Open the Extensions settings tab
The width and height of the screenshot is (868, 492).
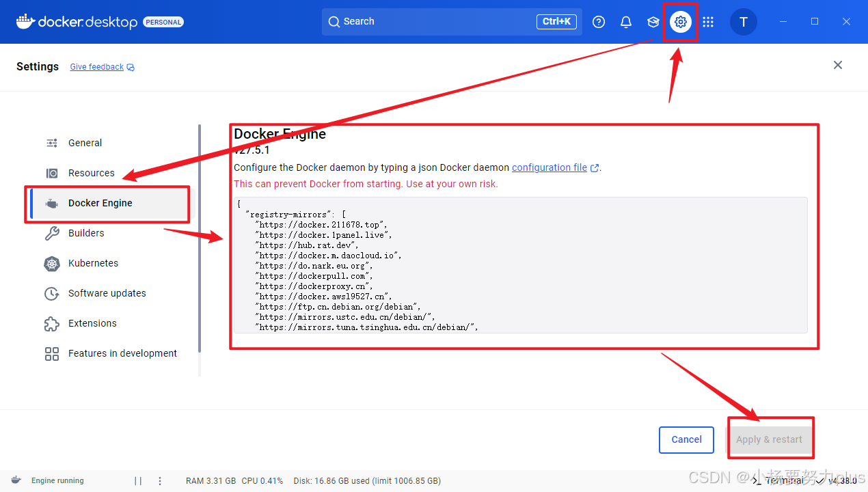(113, 323)
